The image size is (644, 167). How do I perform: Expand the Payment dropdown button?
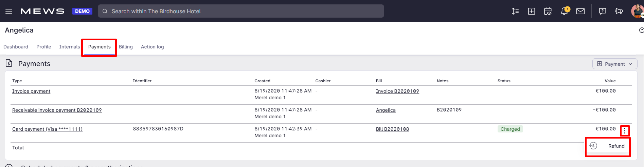coord(615,64)
